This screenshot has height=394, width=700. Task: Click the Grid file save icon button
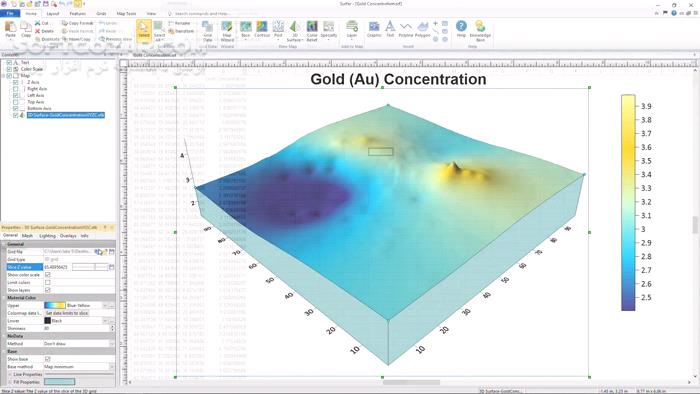(x=112, y=252)
